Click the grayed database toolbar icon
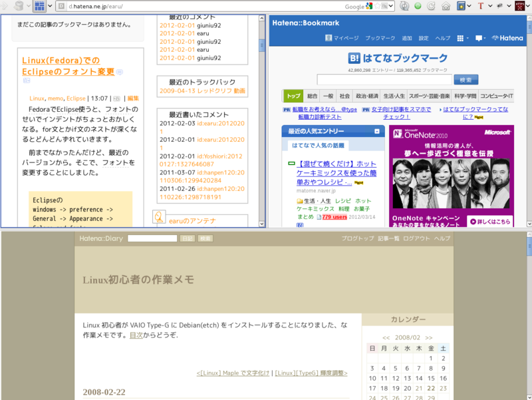This screenshot has width=532, height=400. pyautogui.click(x=20, y=6)
